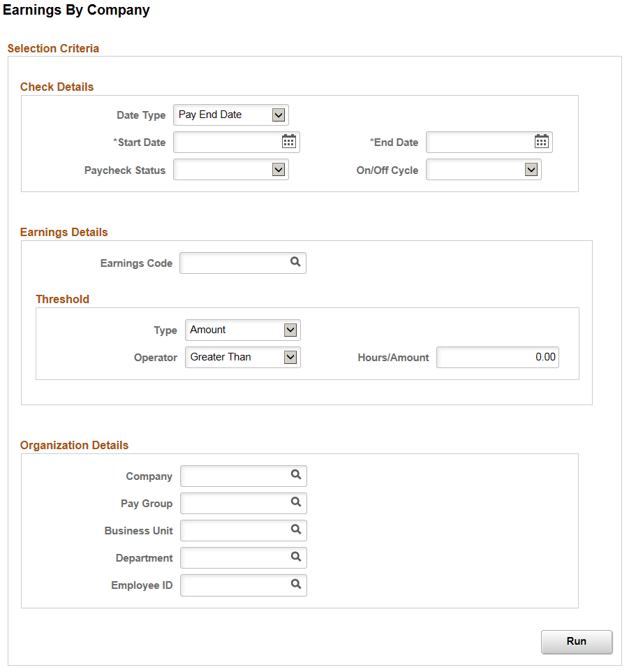Open the End Date calendar picker
The width and height of the screenshot is (629, 672).
pyautogui.click(x=542, y=141)
